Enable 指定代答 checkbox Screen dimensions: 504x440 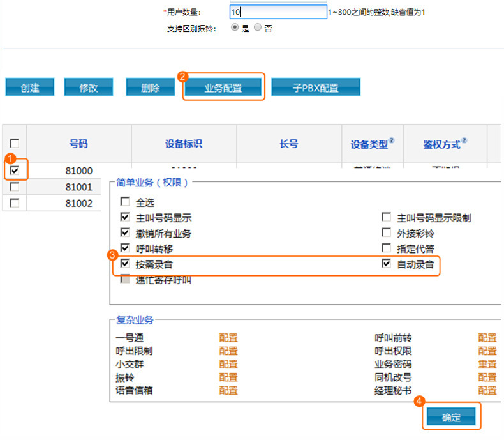click(x=387, y=248)
